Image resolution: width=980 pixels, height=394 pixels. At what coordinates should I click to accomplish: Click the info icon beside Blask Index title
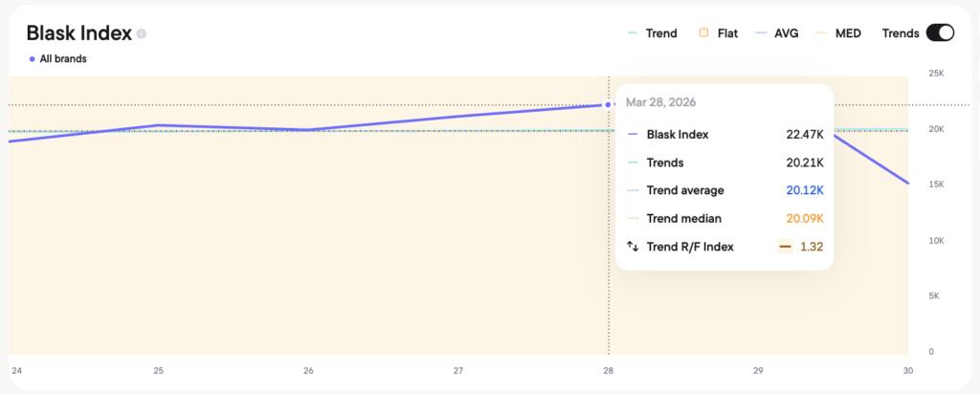pos(142,33)
